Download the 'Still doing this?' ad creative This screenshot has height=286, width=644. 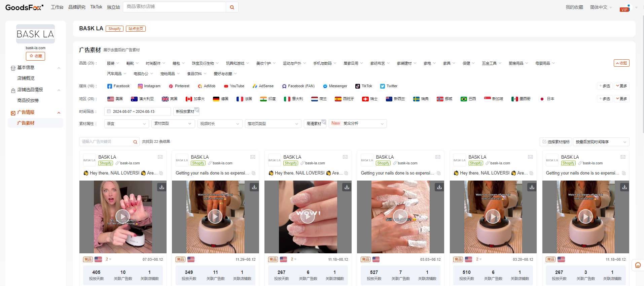coord(439,187)
